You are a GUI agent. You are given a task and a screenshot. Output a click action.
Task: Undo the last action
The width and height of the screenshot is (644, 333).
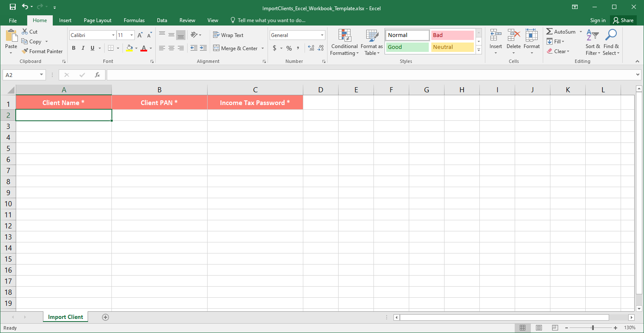(x=25, y=7)
